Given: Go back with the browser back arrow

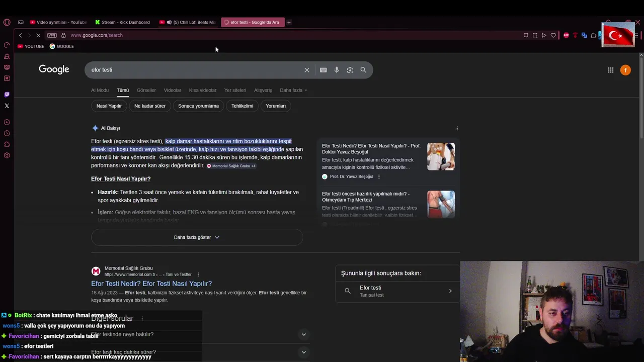Looking at the screenshot, I should point(20,35).
